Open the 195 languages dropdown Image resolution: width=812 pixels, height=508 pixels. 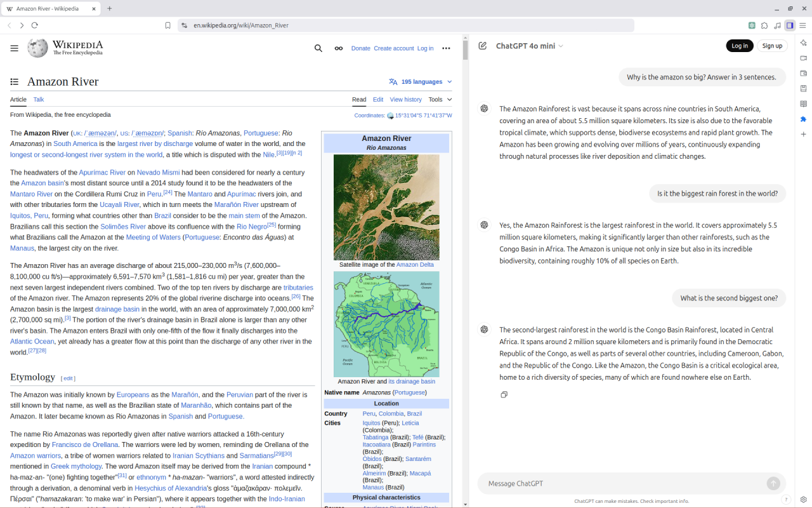(420, 81)
